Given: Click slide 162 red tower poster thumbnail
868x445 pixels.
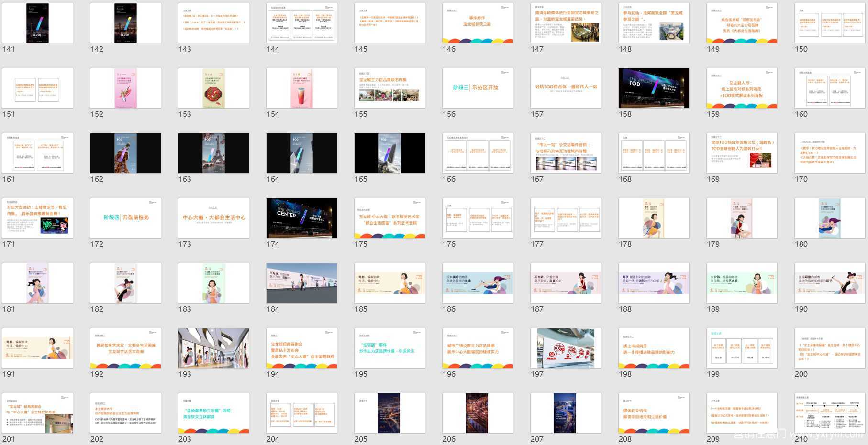Looking at the screenshot, I should tap(125, 153).
